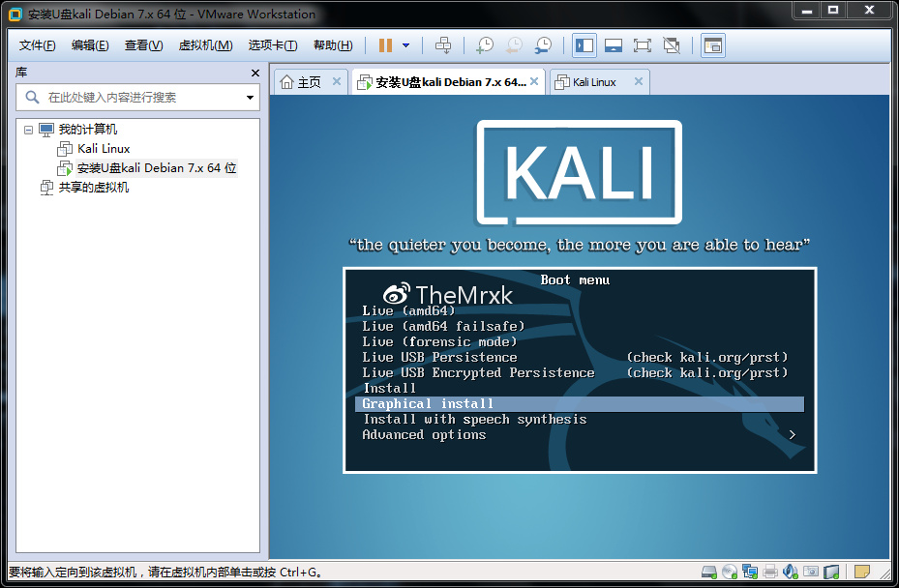Open the 选项卡(T) menu

click(x=272, y=45)
